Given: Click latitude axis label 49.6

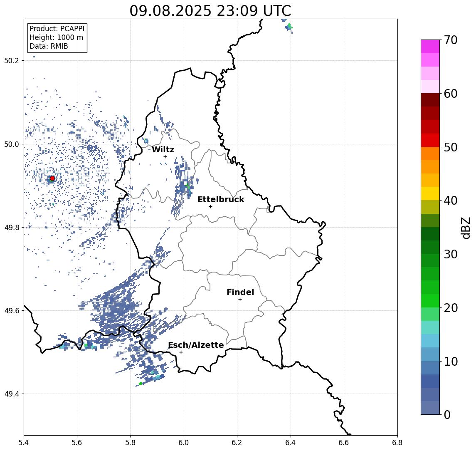Looking at the screenshot, I should [12, 311].
